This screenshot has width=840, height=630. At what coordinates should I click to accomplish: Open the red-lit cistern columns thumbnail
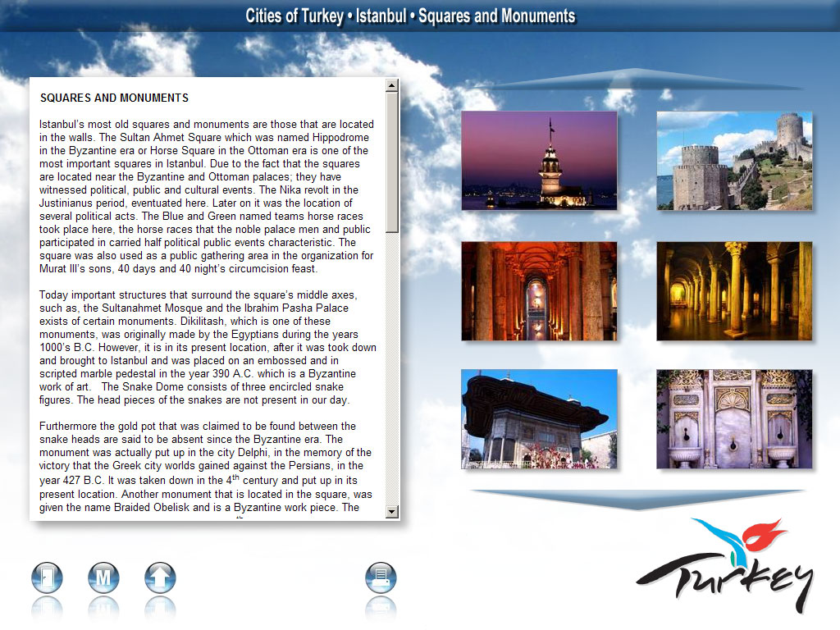coord(539,291)
